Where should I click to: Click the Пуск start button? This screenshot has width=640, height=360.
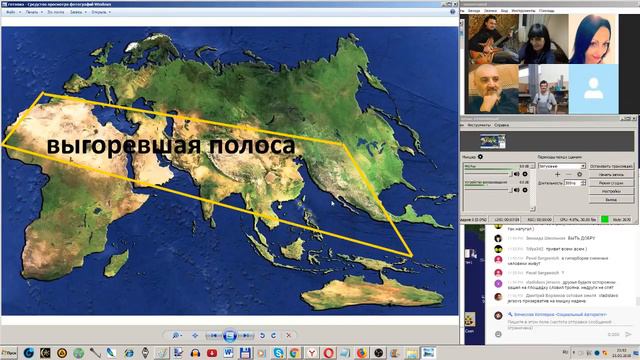(x=9, y=353)
